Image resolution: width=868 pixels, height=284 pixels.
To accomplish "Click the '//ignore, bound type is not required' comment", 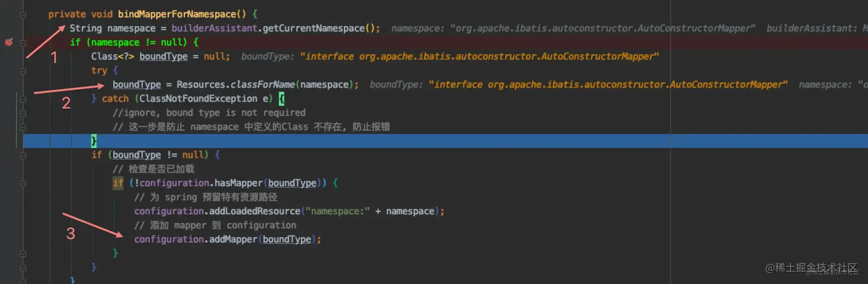I will pyautogui.click(x=209, y=112).
